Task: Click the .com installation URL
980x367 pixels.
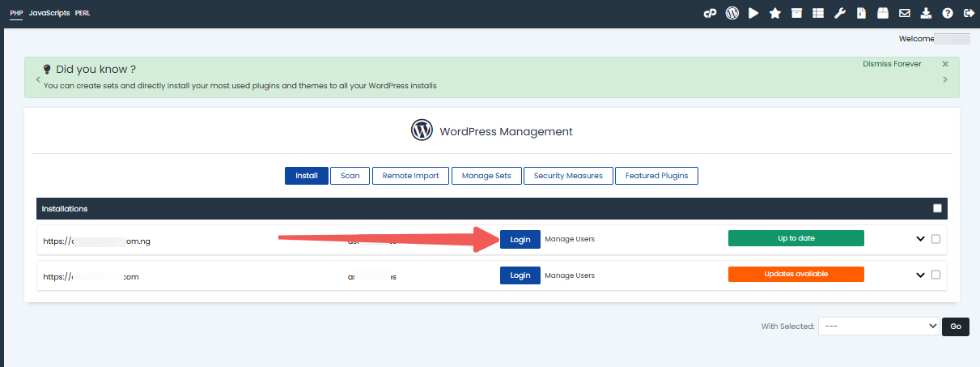Action: click(91, 276)
